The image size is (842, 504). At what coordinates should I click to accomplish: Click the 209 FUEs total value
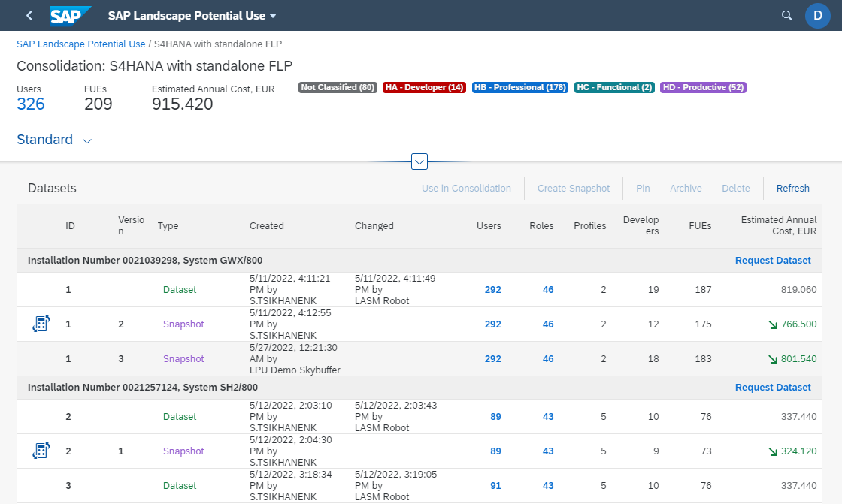(x=98, y=104)
